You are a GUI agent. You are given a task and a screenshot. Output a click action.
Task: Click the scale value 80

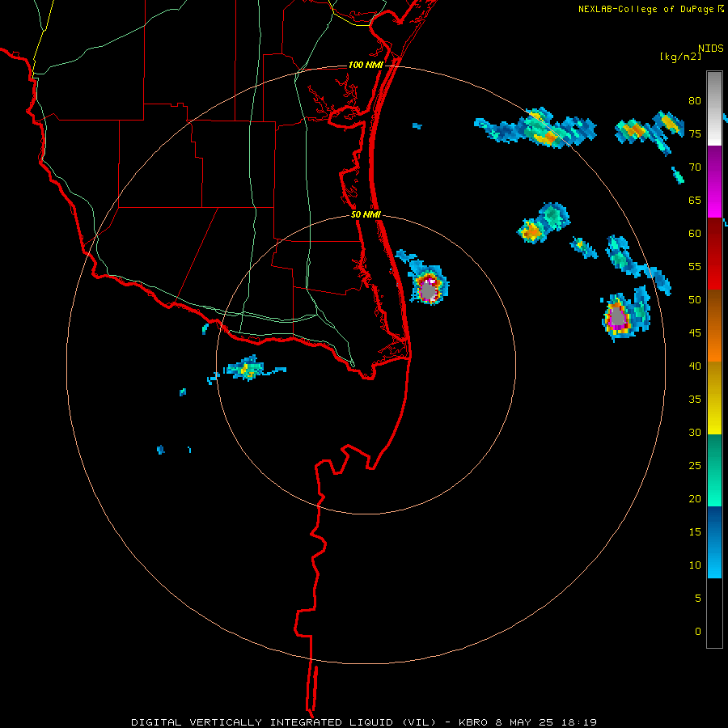pos(695,101)
